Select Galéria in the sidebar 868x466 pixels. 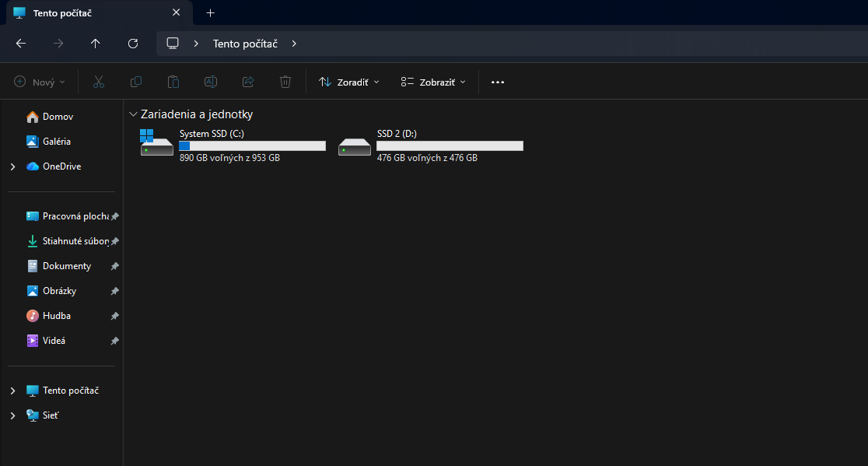pos(56,142)
